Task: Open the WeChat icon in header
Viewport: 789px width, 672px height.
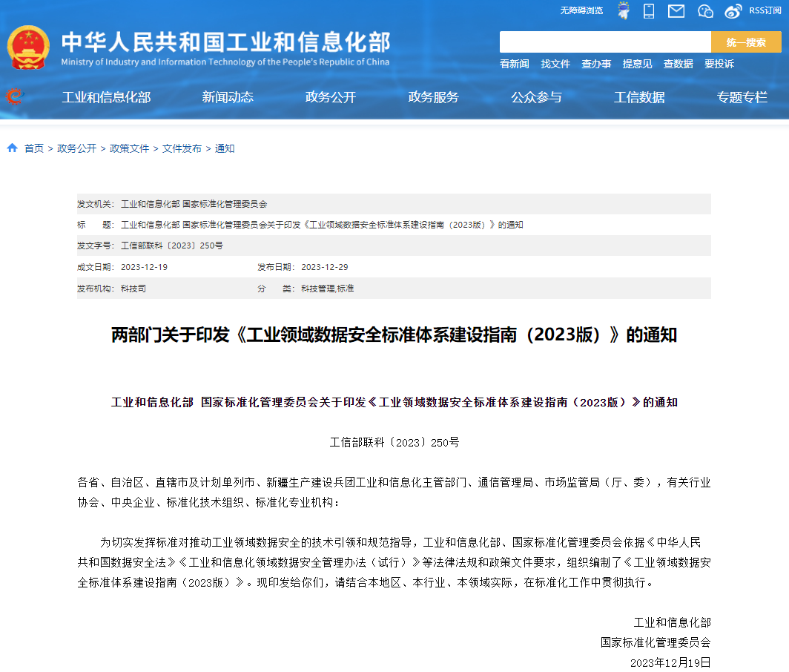Action: point(705,10)
